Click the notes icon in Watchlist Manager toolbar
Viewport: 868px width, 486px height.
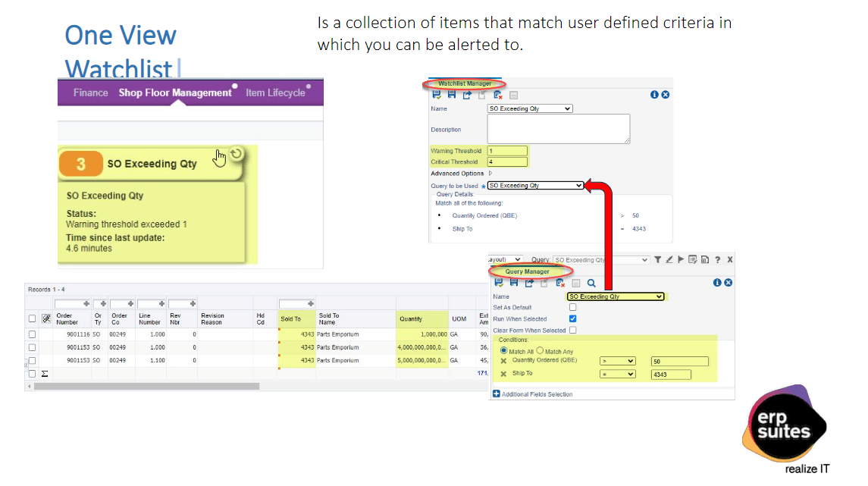pyautogui.click(x=513, y=96)
